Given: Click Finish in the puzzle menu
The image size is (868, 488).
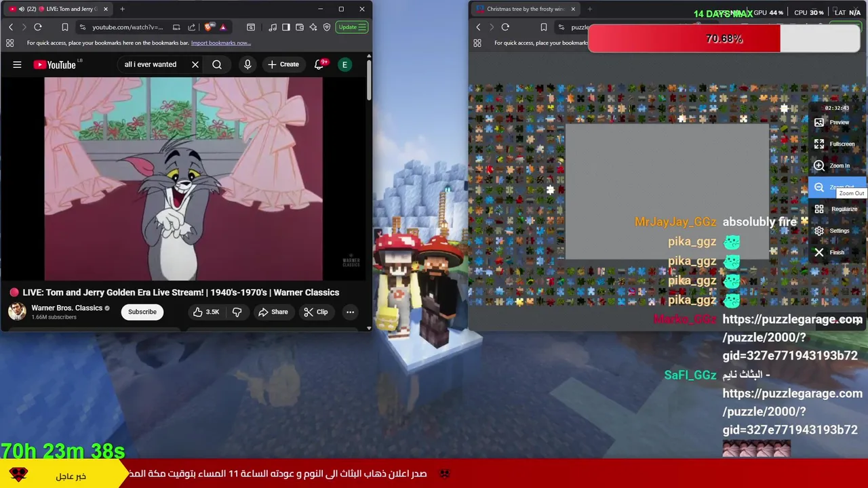Looking at the screenshot, I should (x=837, y=253).
